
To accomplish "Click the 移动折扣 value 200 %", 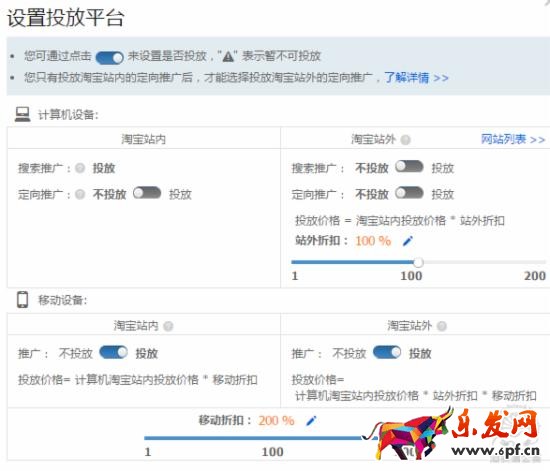I will 276,420.
